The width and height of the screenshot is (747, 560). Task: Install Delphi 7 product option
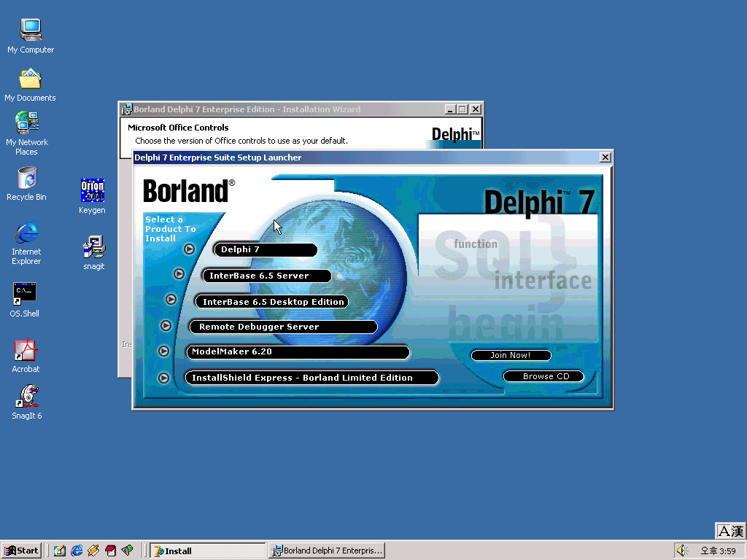point(265,250)
